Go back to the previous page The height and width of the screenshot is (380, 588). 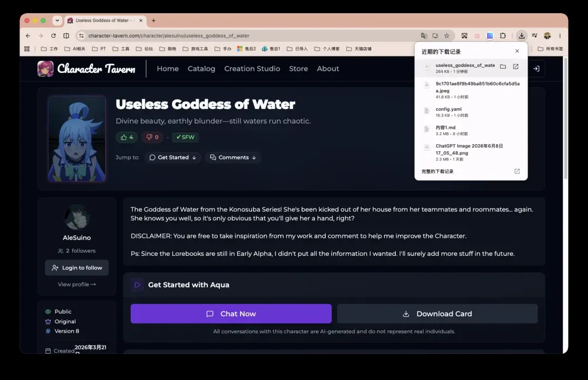28,35
